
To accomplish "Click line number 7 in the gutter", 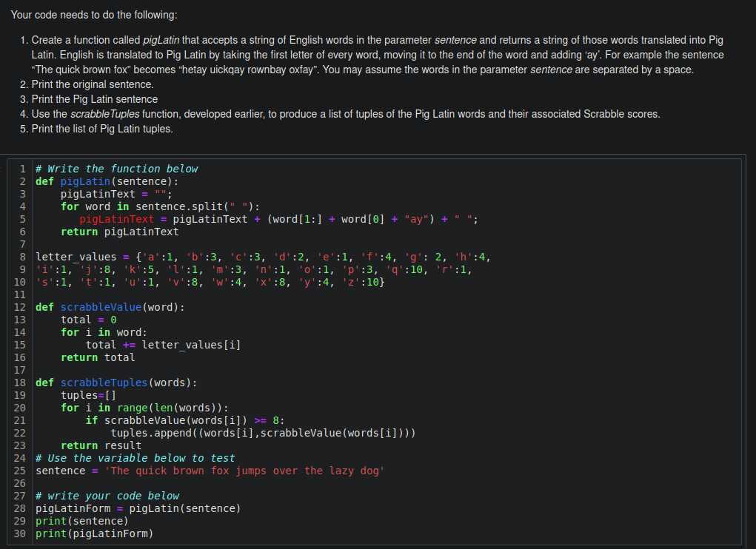I will click(23, 244).
